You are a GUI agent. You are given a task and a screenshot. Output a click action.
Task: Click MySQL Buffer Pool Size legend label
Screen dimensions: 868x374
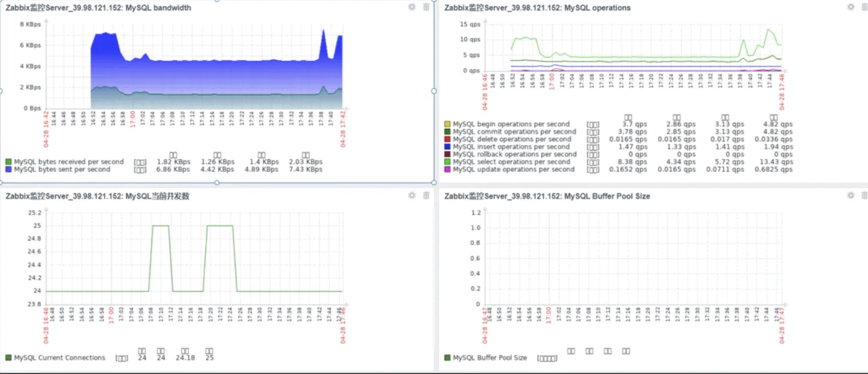pos(489,358)
